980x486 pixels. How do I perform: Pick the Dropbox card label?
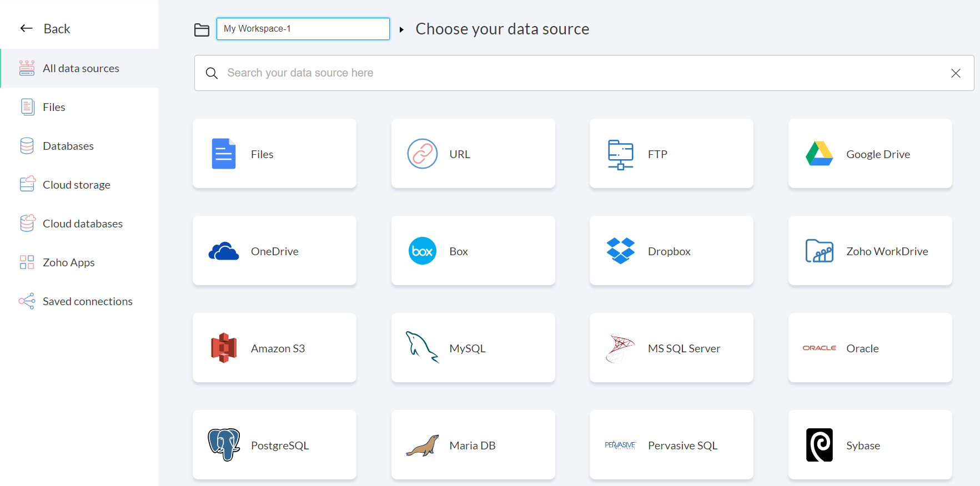coord(669,251)
